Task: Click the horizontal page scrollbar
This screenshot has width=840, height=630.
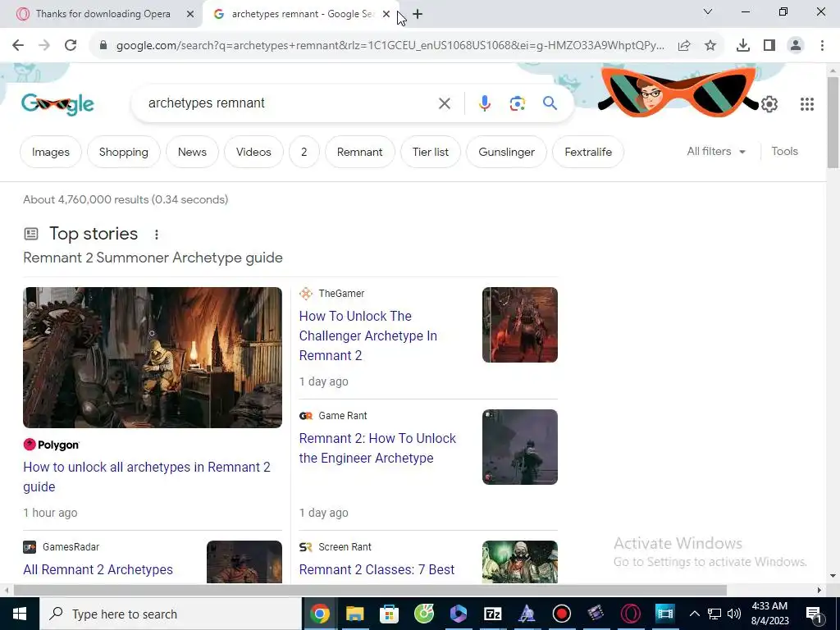Action: pos(370,591)
